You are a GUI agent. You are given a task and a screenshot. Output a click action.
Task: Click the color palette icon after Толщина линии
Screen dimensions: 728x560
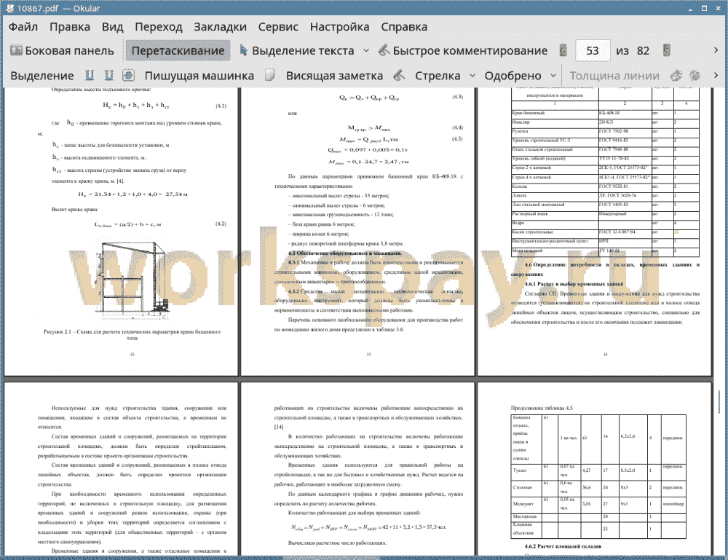click(x=676, y=75)
